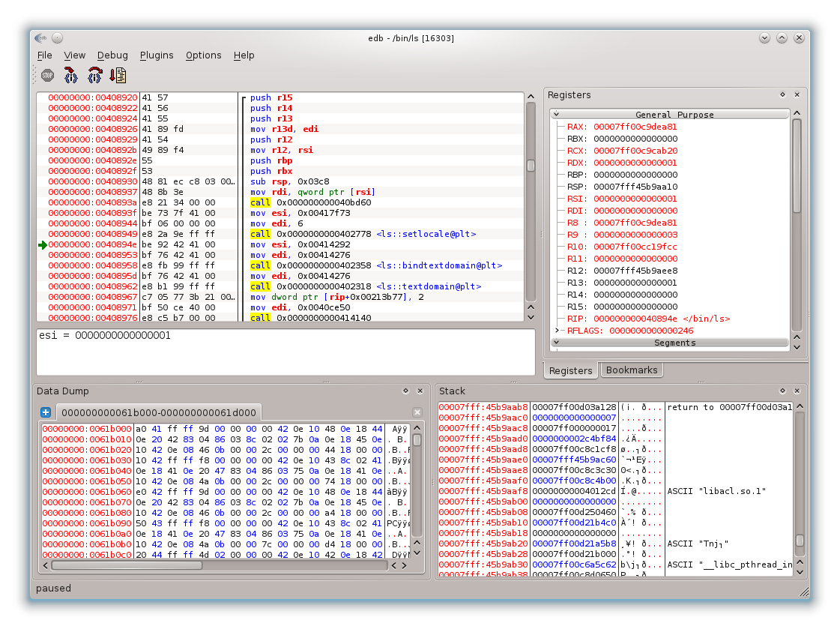Click the Run toolbar icon with document
The image size is (840, 629).
118,76
